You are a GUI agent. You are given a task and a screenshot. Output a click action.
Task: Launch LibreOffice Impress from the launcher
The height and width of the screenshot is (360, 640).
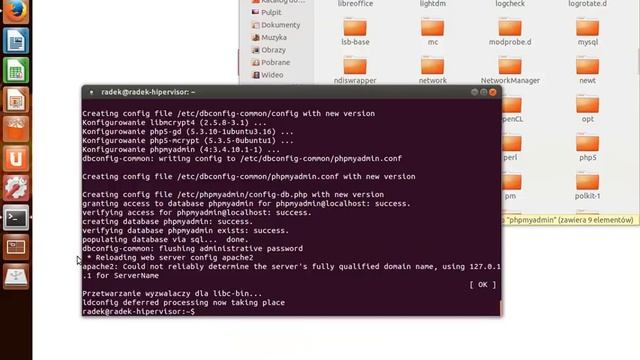pos(16,100)
